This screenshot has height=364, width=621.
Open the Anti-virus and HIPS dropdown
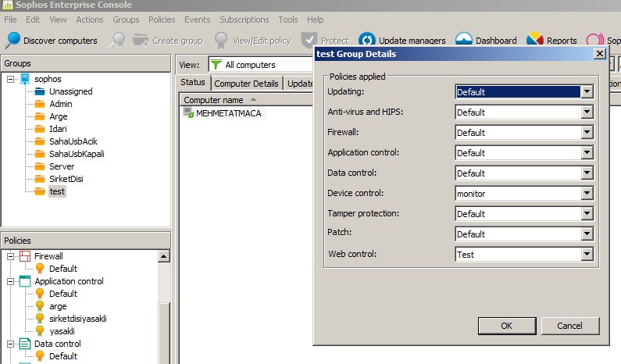click(587, 112)
